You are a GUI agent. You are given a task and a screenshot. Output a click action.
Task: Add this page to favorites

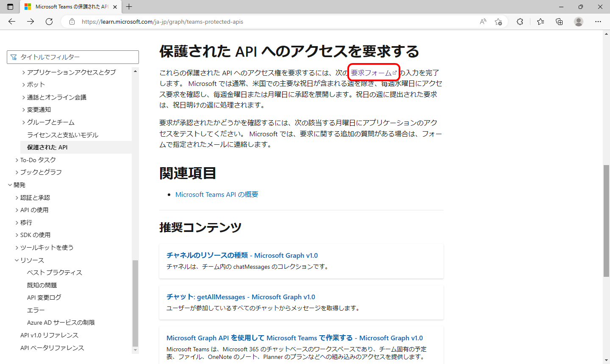(498, 22)
